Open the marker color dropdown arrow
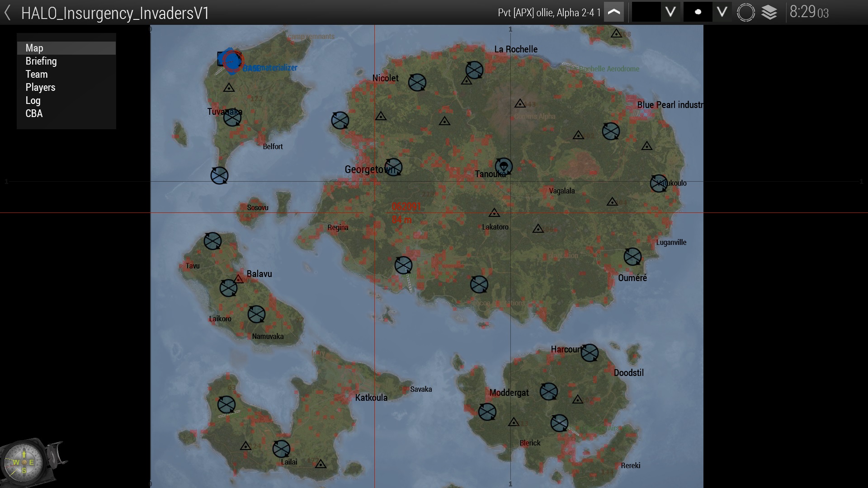 point(670,12)
